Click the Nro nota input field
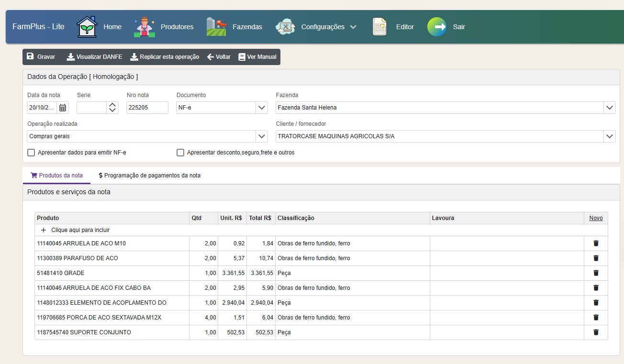 (147, 108)
